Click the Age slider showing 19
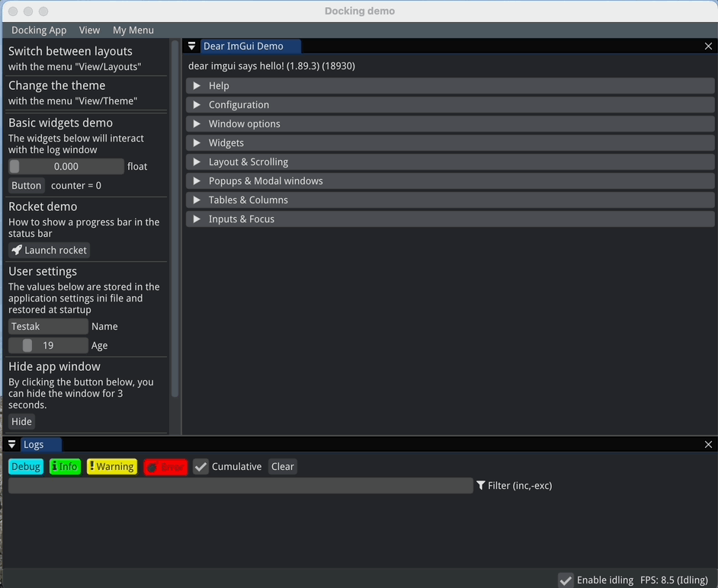 (48, 346)
